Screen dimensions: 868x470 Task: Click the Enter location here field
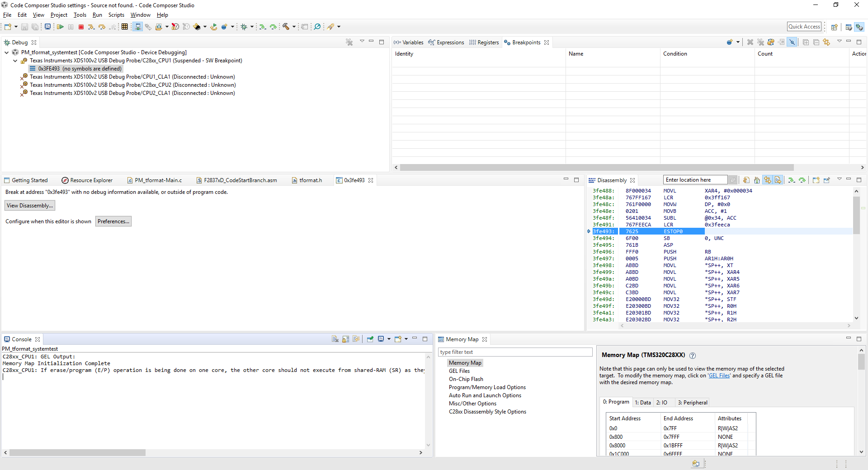pyautogui.click(x=695, y=180)
